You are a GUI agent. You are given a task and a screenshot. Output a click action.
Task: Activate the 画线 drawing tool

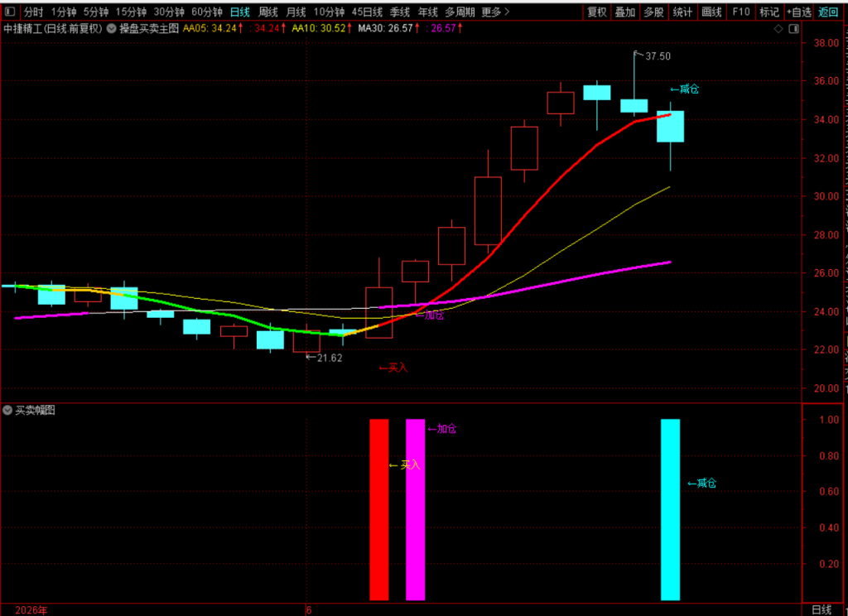click(711, 12)
